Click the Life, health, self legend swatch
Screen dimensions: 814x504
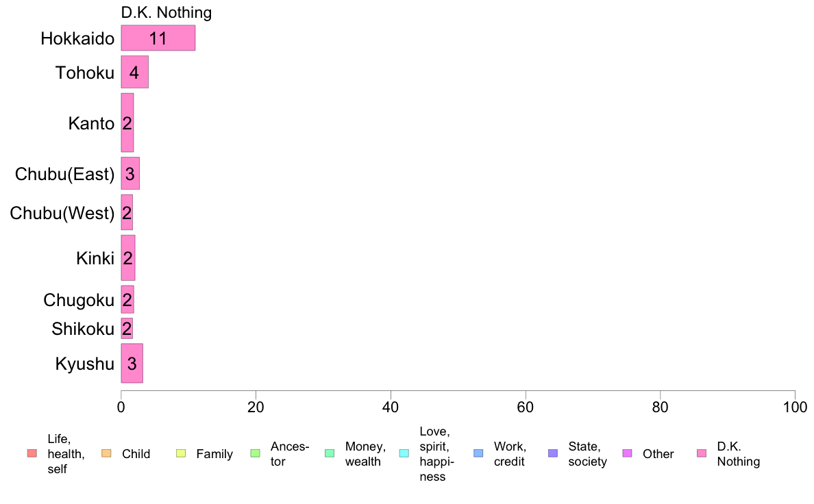point(32,453)
